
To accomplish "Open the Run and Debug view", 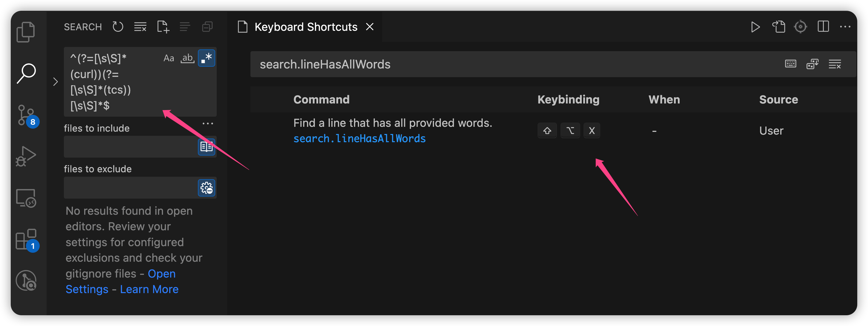I will 26,156.
